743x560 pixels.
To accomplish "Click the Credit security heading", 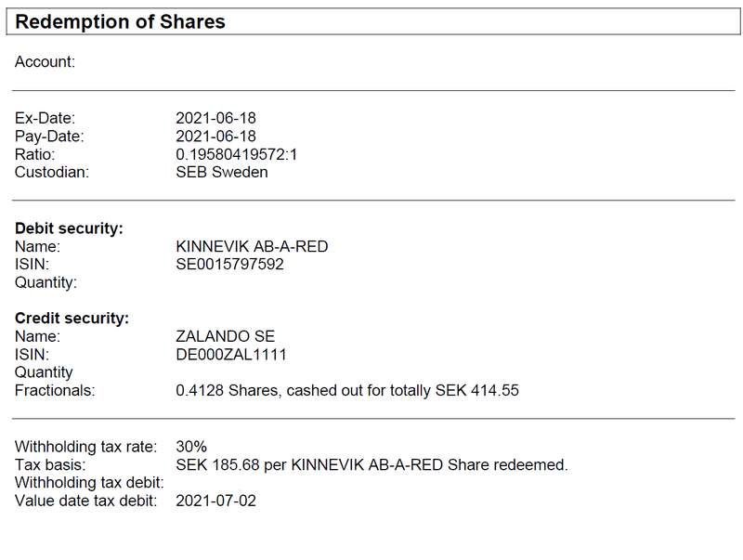I will point(72,318).
